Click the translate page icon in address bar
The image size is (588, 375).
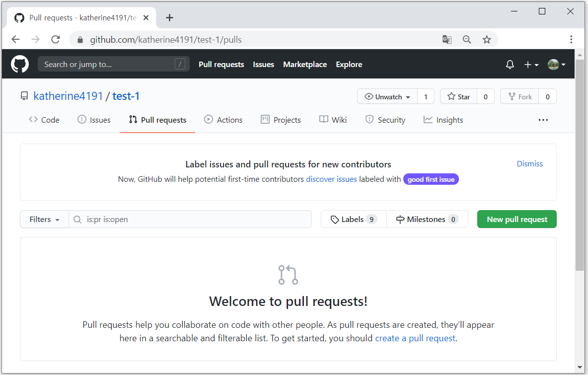(446, 39)
